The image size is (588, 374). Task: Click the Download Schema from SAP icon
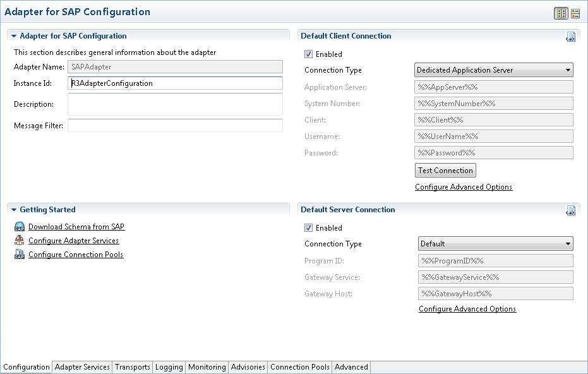coord(20,227)
